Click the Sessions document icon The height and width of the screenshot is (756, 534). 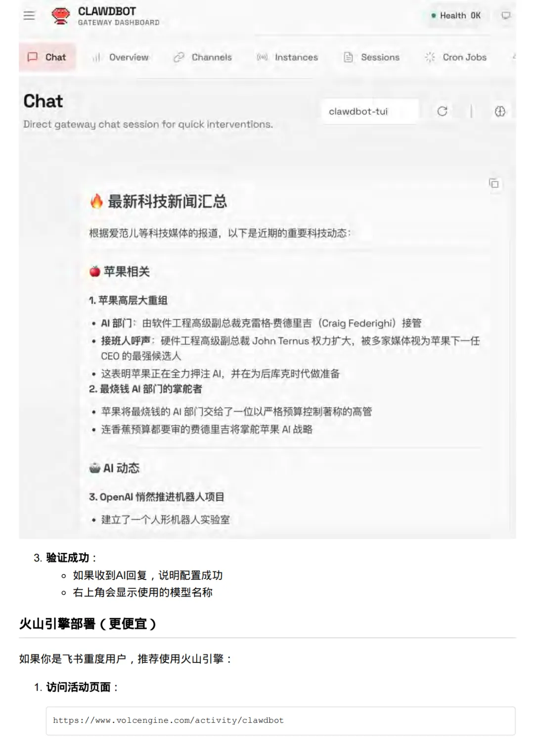click(349, 57)
